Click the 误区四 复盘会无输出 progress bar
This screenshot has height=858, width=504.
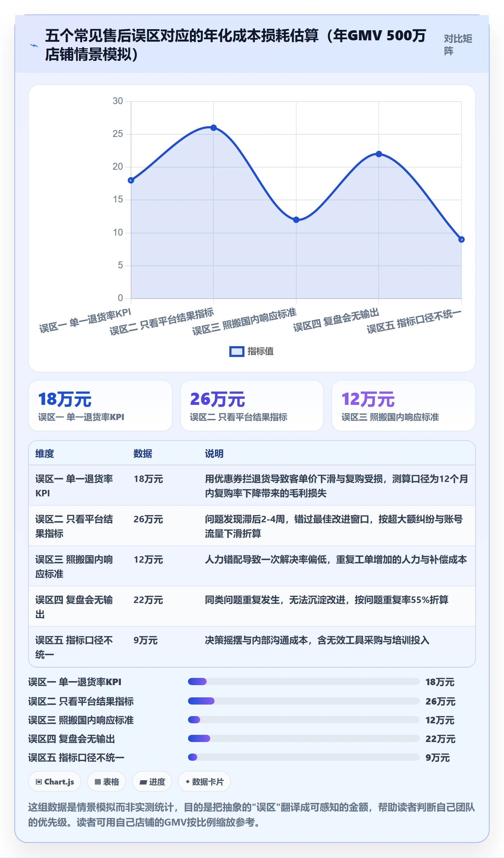click(303, 738)
